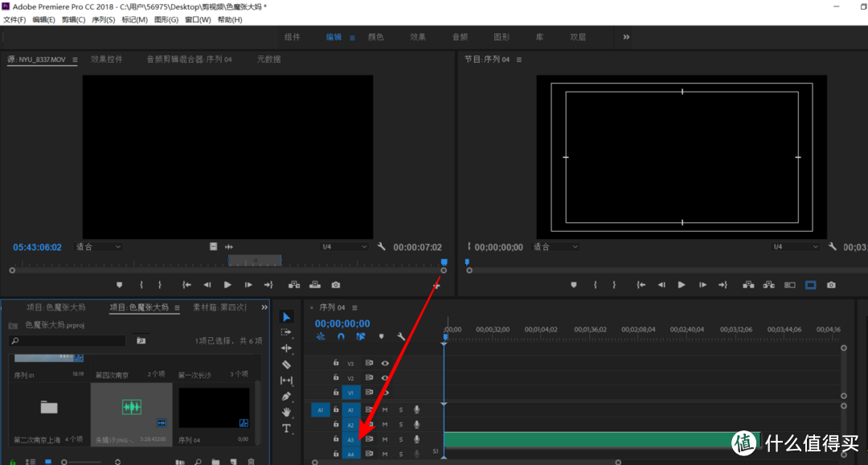Solo audio track A2

coord(401,425)
